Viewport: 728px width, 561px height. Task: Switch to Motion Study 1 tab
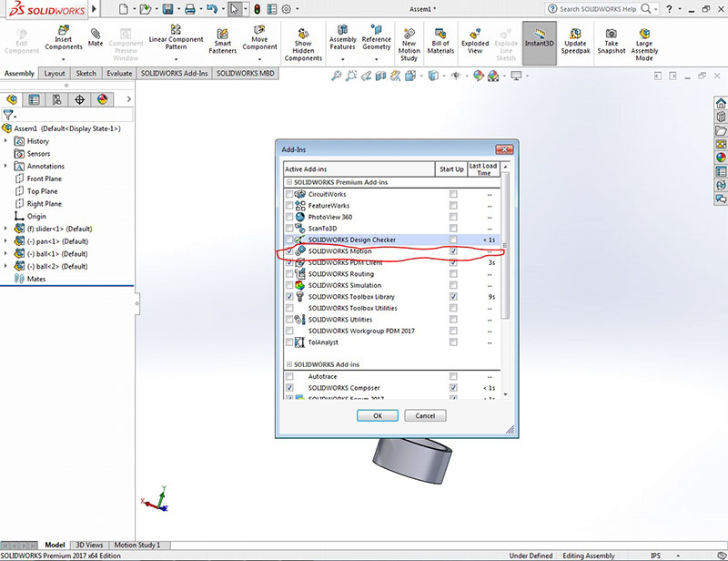(x=137, y=545)
